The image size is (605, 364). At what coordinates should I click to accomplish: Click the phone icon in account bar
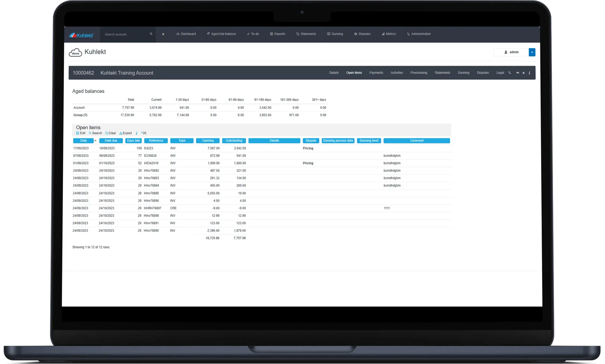(510, 73)
